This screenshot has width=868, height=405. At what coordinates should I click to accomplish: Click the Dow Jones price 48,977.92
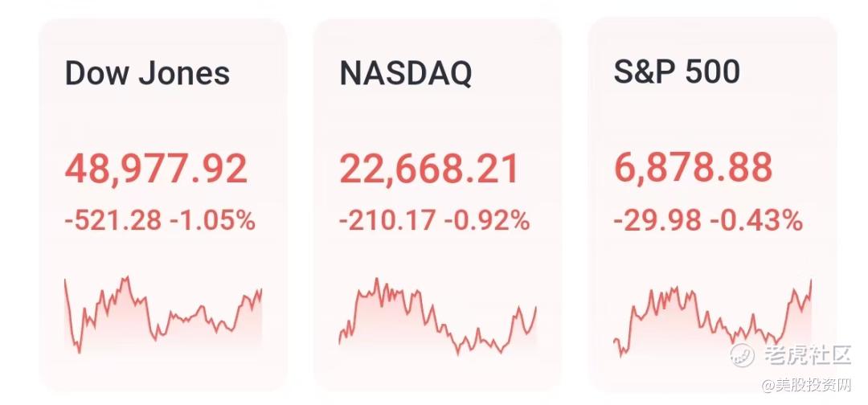tap(156, 170)
